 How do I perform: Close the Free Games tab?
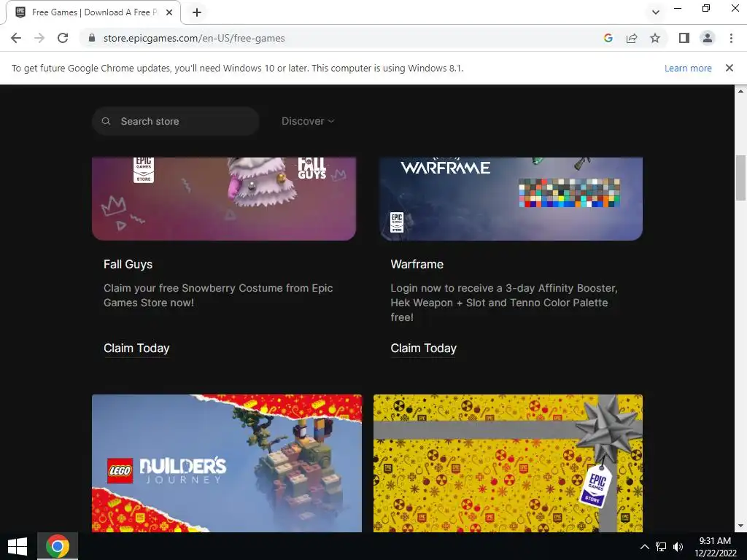pos(169,12)
